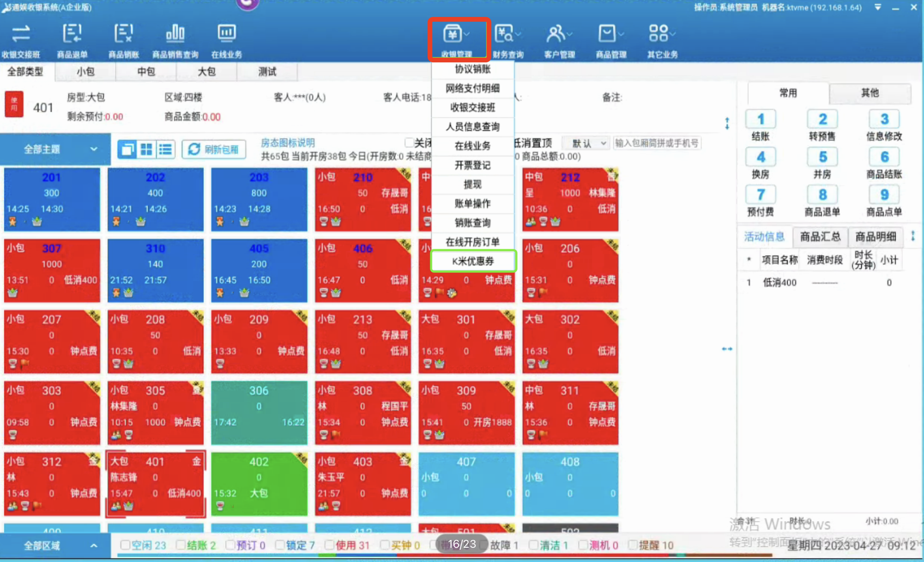Image resolution: width=924 pixels, height=562 pixels.
Task: Open the 客户管理 toolbar icon
Action: pos(559,41)
